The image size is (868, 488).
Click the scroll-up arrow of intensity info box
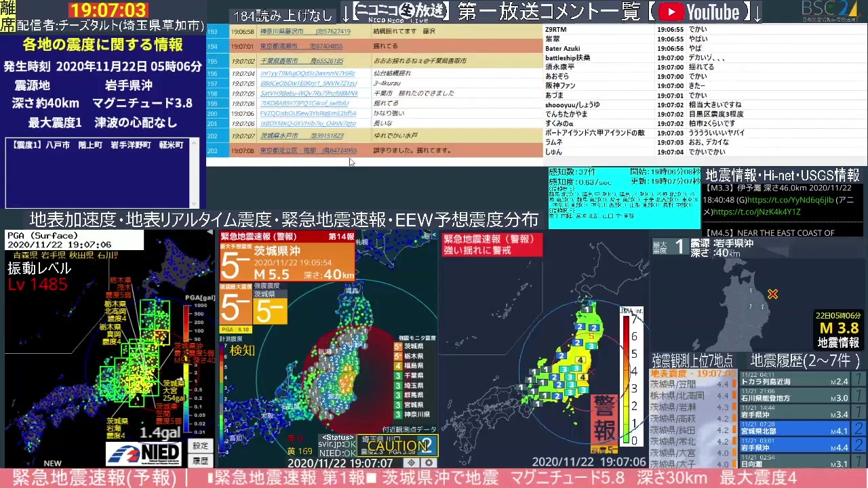click(x=195, y=144)
